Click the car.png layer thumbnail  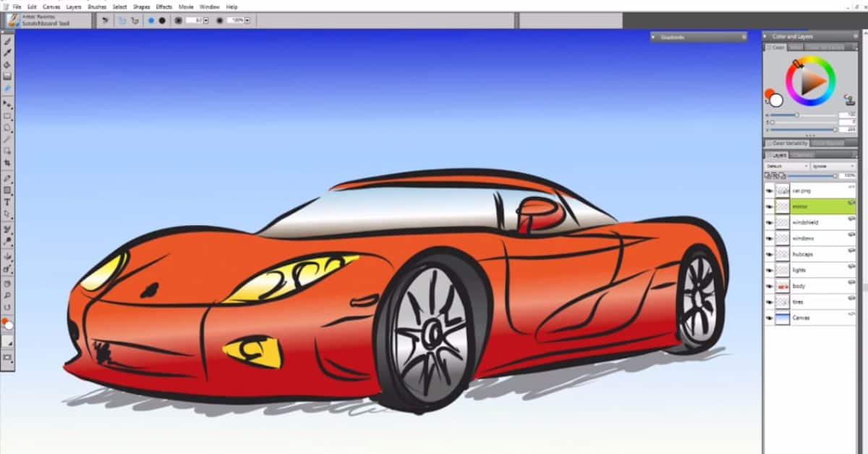pyautogui.click(x=781, y=190)
